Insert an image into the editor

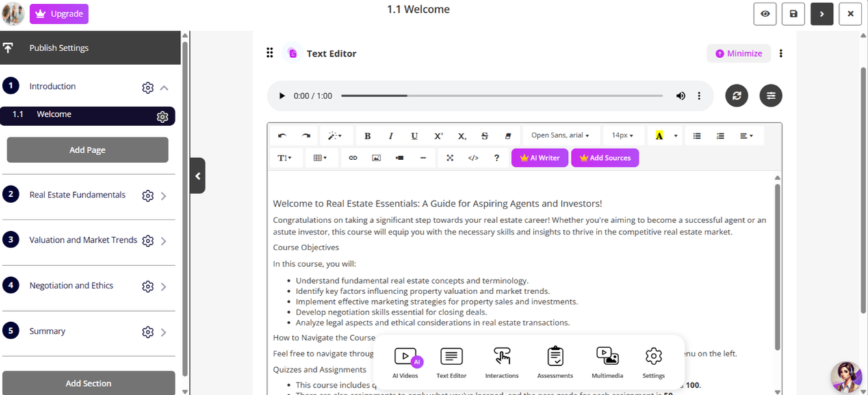point(377,158)
